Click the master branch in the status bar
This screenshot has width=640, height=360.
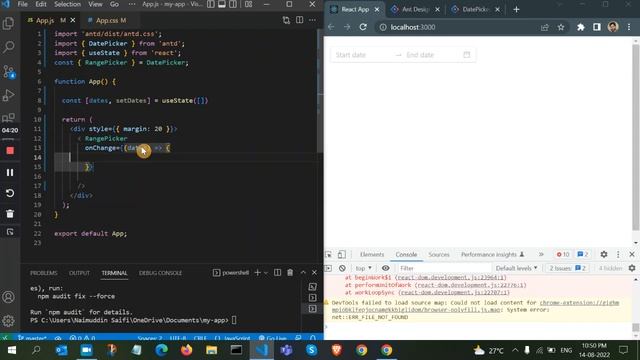coord(32,338)
